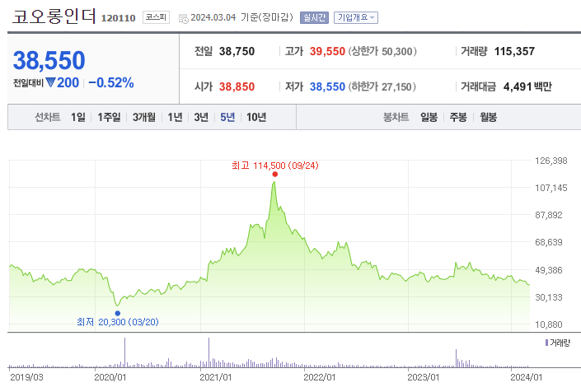Open the 기업개요 dropdown

(x=356, y=17)
